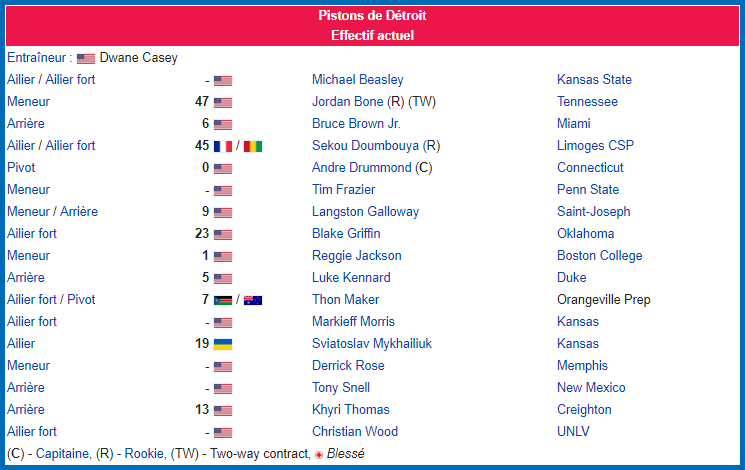Go to the Entraîneur article link

[x=36, y=58]
